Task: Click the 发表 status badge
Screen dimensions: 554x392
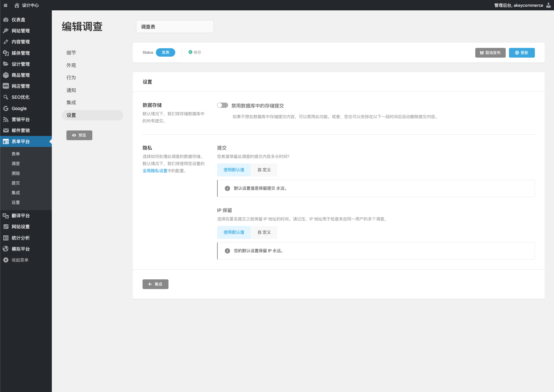Action: (x=166, y=52)
